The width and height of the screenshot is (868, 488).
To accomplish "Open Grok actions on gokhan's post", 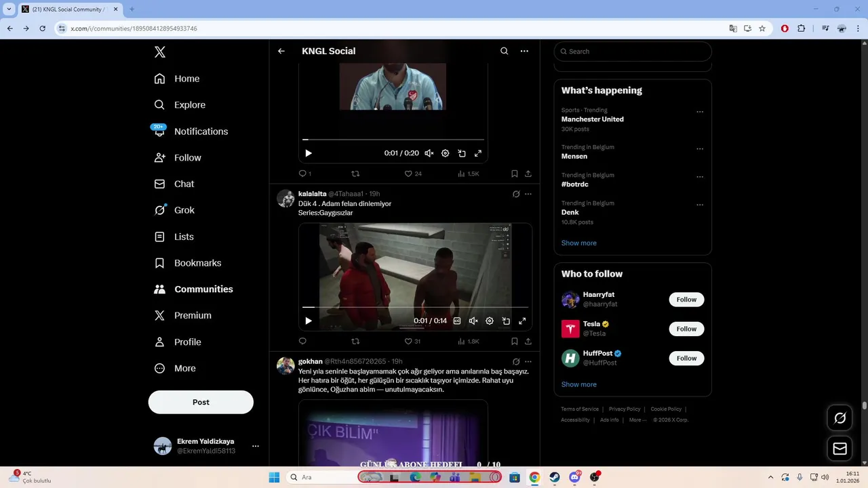I will click(x=516, y=361).
